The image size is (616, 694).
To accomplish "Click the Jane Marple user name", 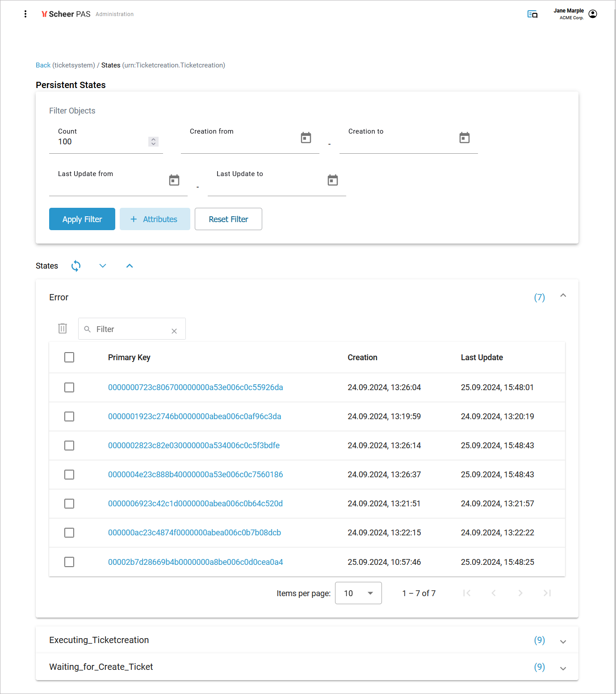I will tap(569, 11).
